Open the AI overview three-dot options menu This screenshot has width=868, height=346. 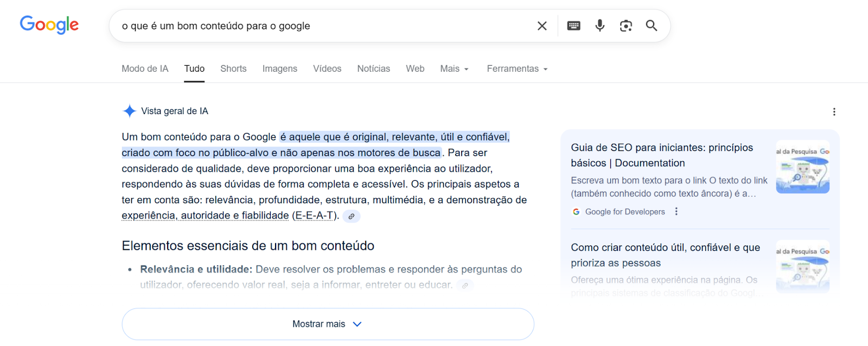(834, 112)
